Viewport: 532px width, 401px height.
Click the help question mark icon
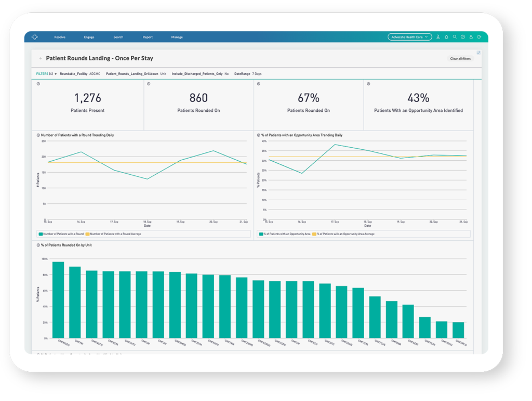(462, 37)
